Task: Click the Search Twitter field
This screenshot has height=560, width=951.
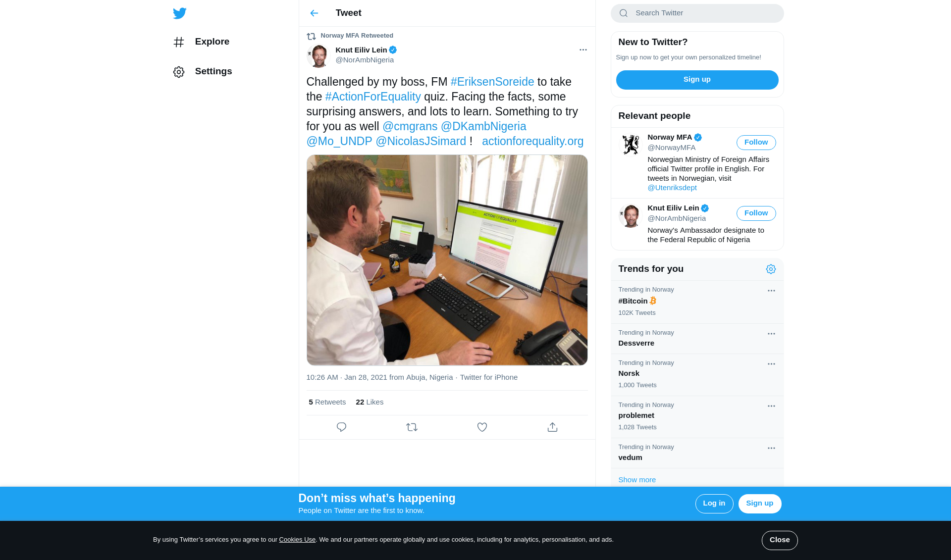Action: pos(697,13)
